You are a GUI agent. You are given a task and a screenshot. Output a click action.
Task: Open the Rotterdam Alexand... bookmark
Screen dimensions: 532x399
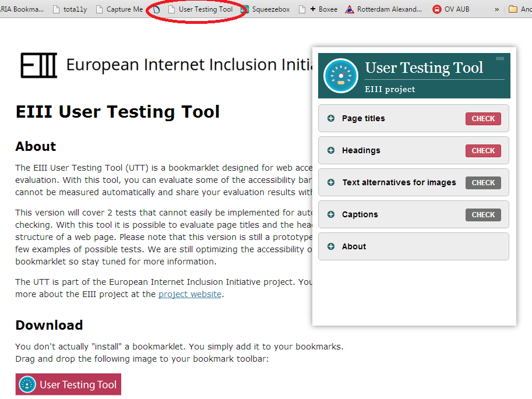[x=383, y=9]
